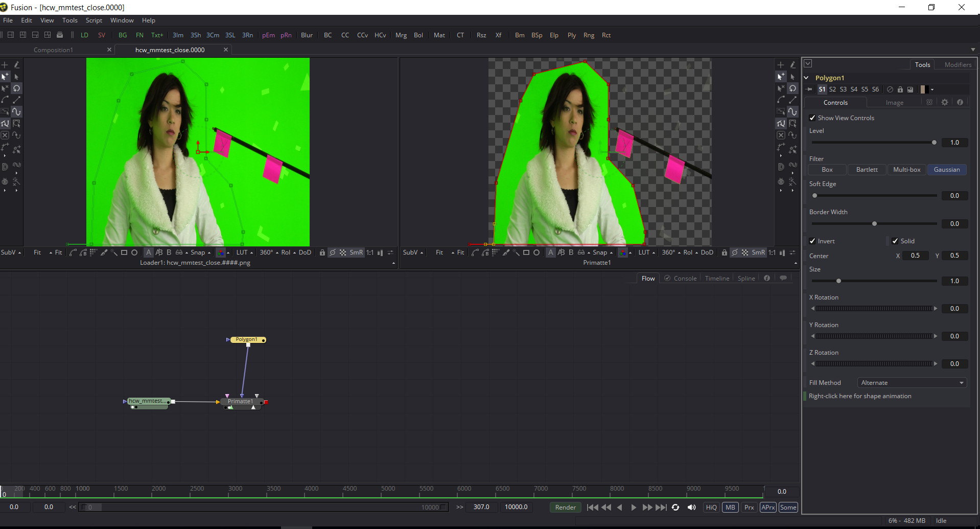Open the Window menu
The image size is (980, 529).
(x=122, y=20)
